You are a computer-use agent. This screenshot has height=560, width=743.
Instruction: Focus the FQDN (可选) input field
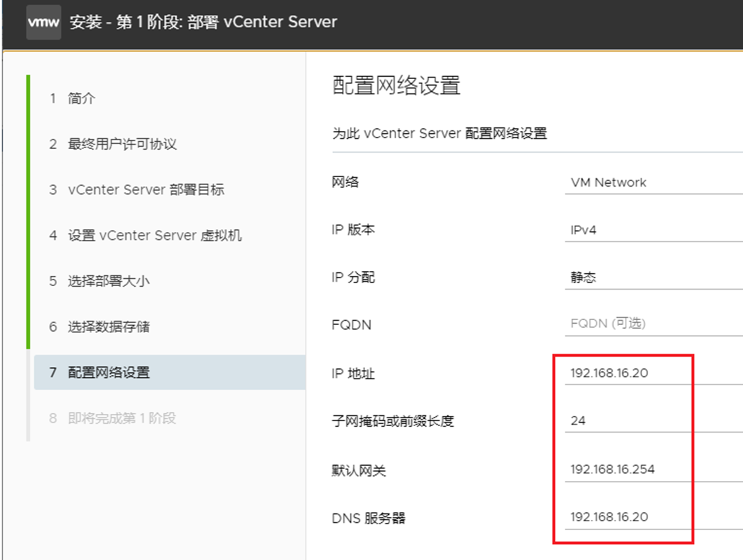654,324
